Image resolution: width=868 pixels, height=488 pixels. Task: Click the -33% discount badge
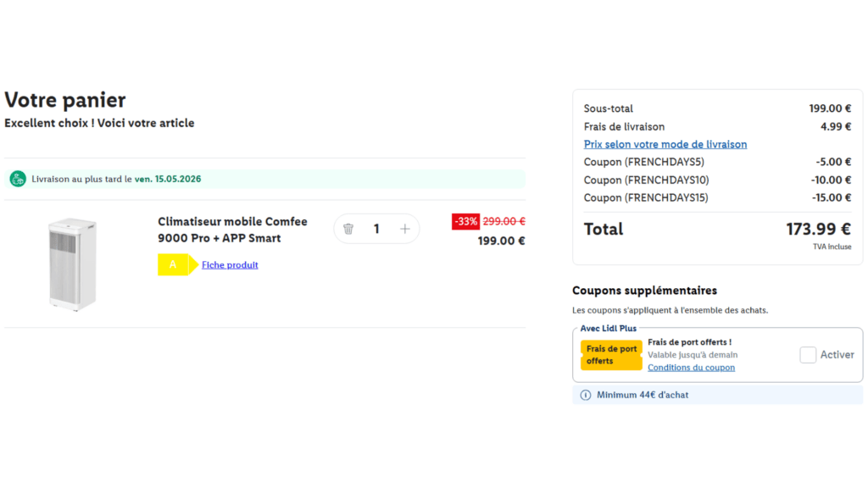[465, 221]
